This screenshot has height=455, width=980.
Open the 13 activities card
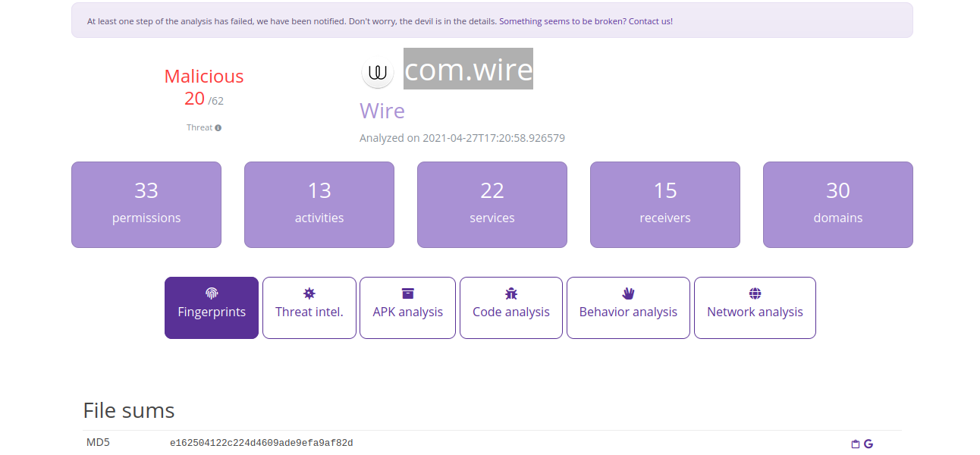(x=319, y=205)
